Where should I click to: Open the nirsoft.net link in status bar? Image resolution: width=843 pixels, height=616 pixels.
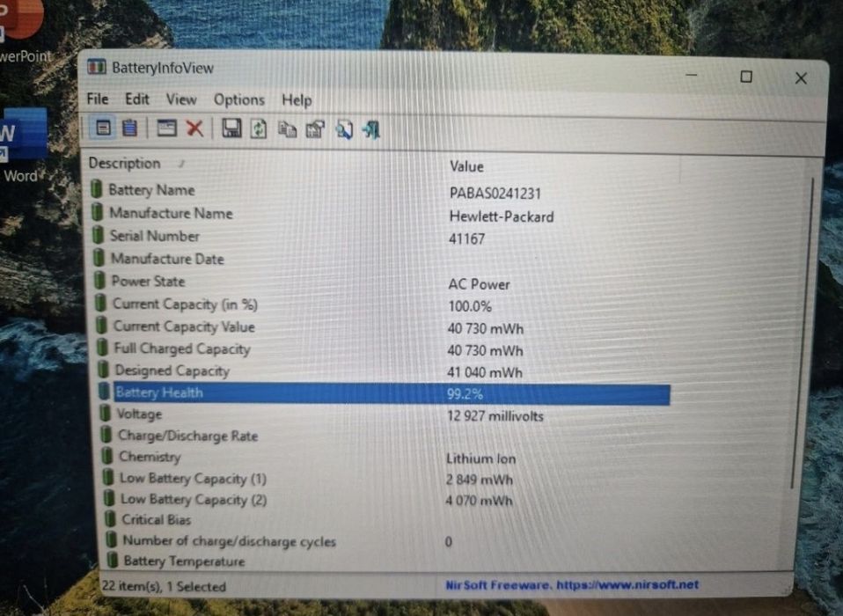pyautogui.click(x=627, y=584)
